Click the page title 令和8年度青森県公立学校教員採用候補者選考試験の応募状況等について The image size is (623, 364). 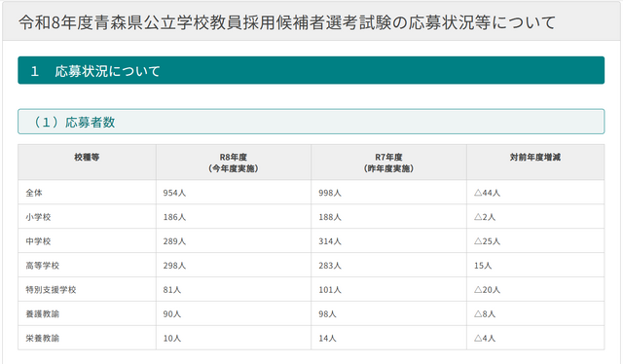287,22
